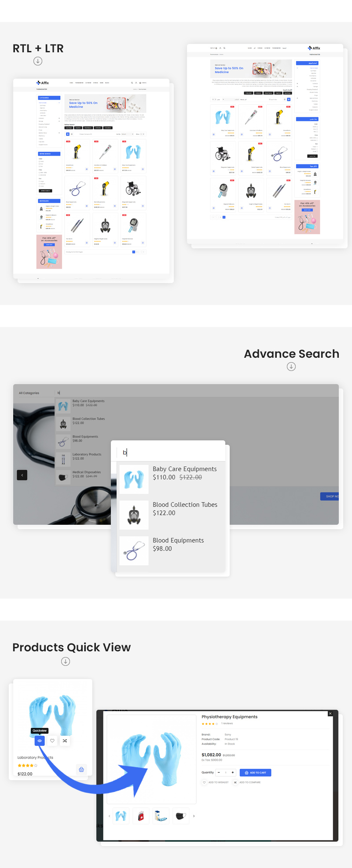Viewport: 352px width, 868px height.
Task: Click the Add to Wishlist heart in quick view
Action: [x=204, y=782]
